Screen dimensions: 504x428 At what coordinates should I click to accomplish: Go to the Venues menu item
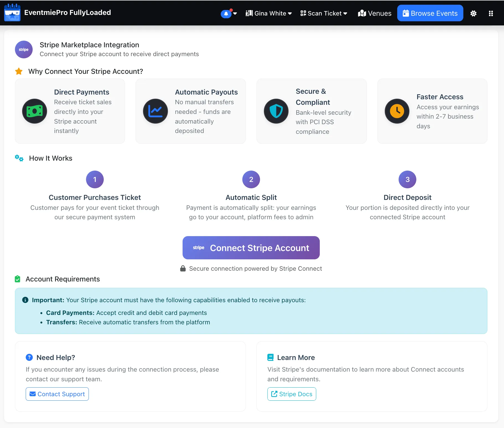pyautogui.click(x=375, y=13)
